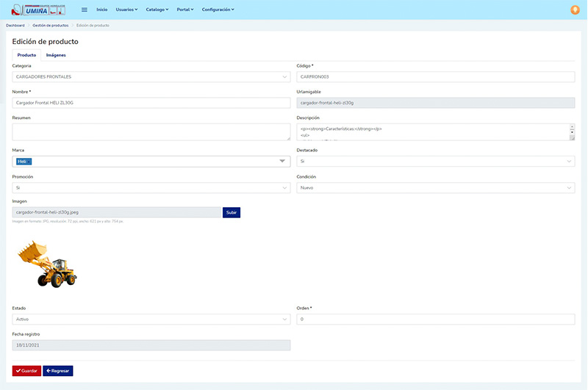Click the front loader product thumbnail
This screenshot has width=588, height=390.
pos(47,264)
